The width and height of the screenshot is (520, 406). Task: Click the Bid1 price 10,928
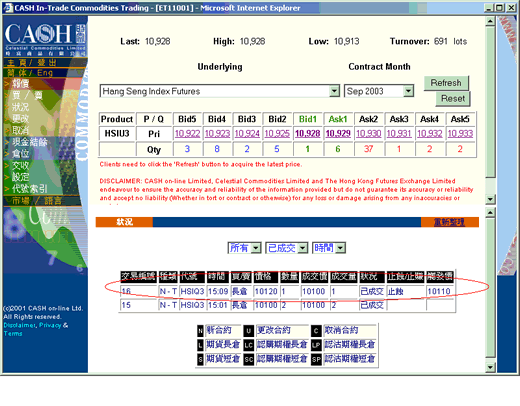point(308,134)
